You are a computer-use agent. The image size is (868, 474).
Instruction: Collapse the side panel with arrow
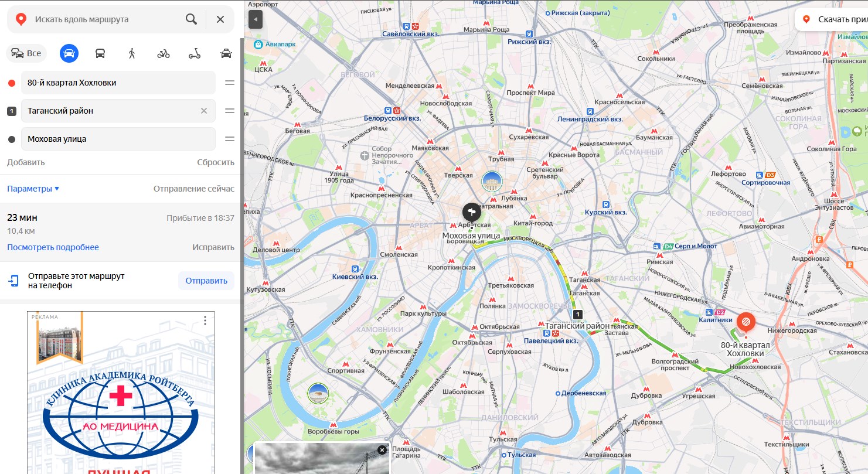[x=256, y=19]
